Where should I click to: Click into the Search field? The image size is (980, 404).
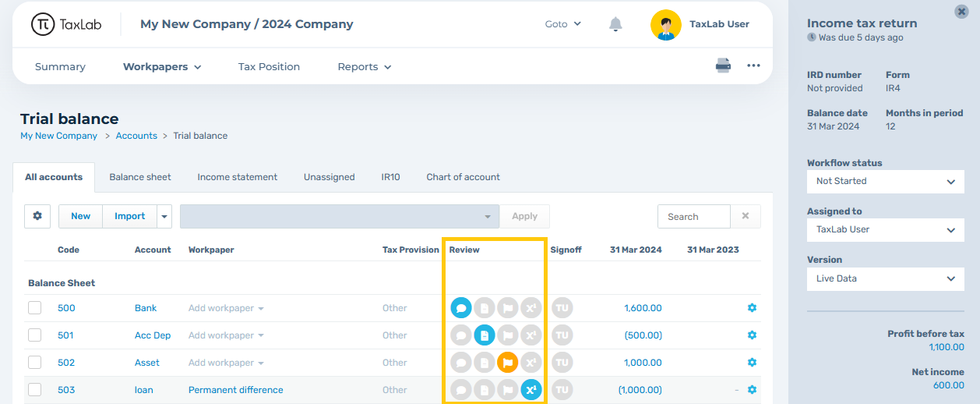tap(694, 217)
